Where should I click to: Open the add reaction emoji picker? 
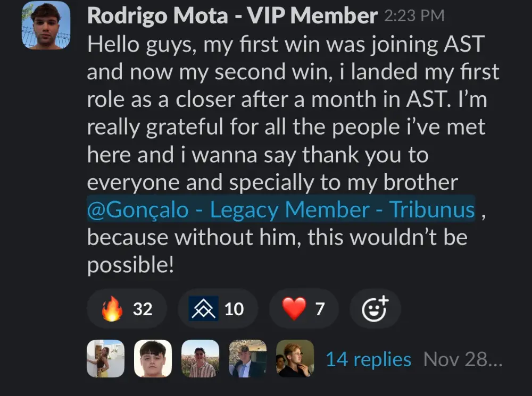(x=375, y=309)
